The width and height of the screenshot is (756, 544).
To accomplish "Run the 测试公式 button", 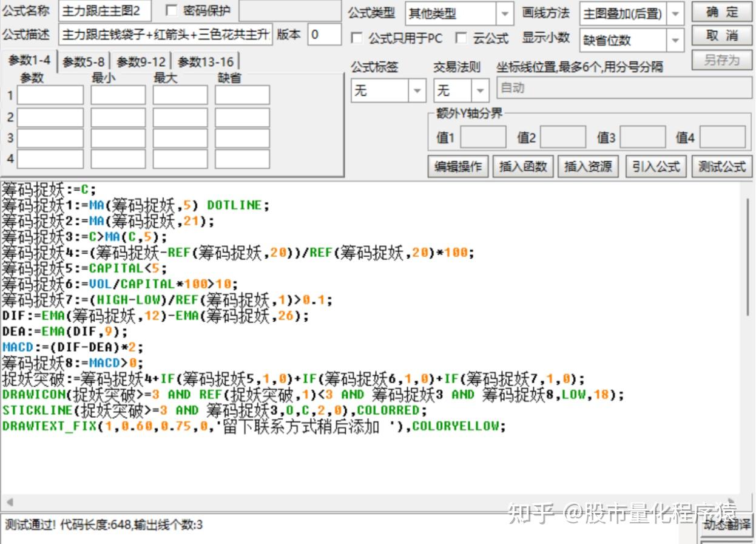I will [x=722, y=166].
